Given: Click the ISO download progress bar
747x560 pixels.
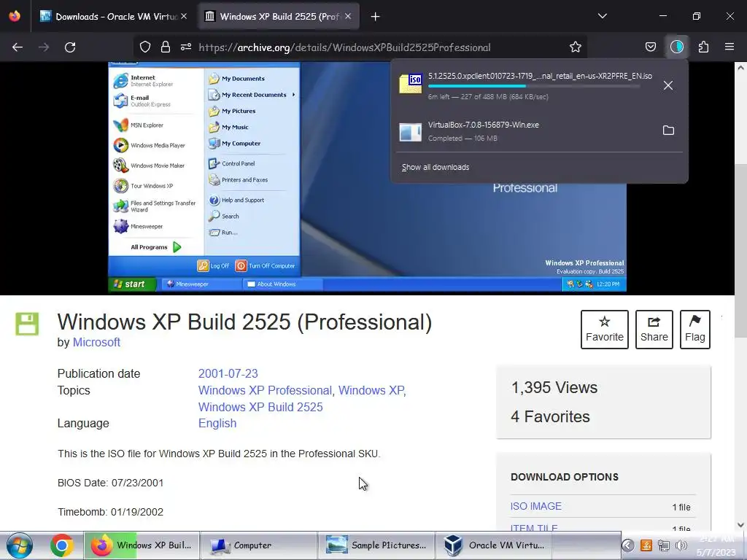Looking at the screenshot, I should (533, 86).
